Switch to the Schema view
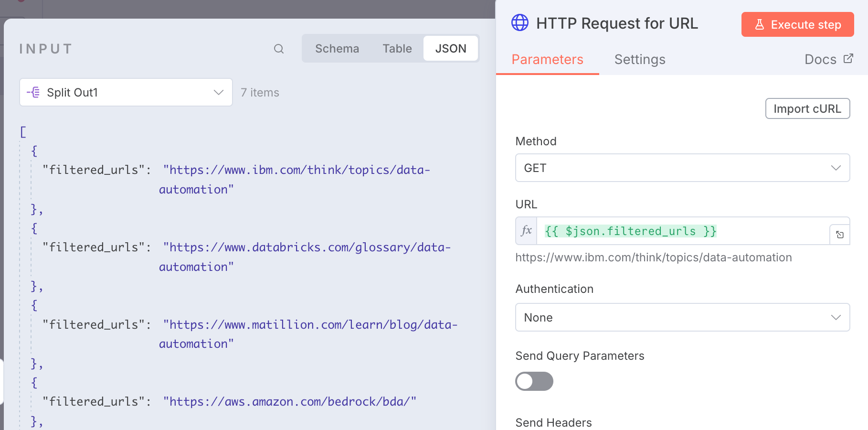Viewport: 868px width, 430px height. pos(337,49)
